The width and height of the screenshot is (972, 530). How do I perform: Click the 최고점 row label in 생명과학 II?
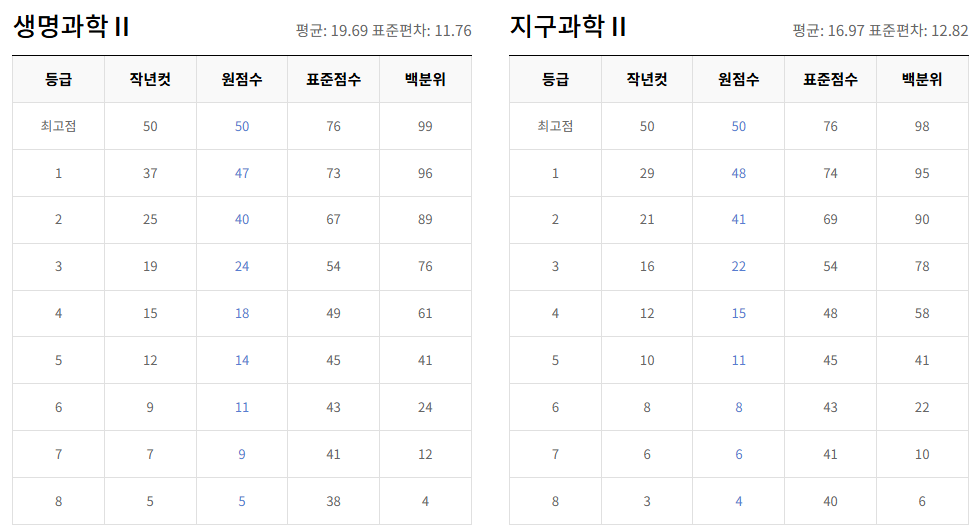58,126
